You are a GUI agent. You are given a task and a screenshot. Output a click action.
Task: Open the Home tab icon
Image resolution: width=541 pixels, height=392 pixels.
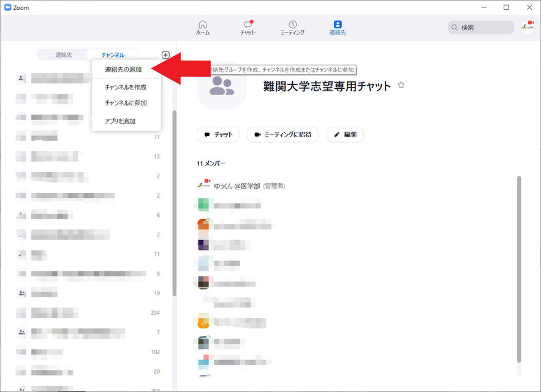203,24
